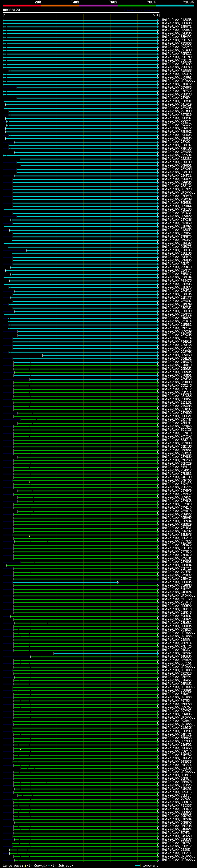The image size is (197, 868).
Task: Select hit UniRef100_C1MIF7
Action: [x=177, y=297]
